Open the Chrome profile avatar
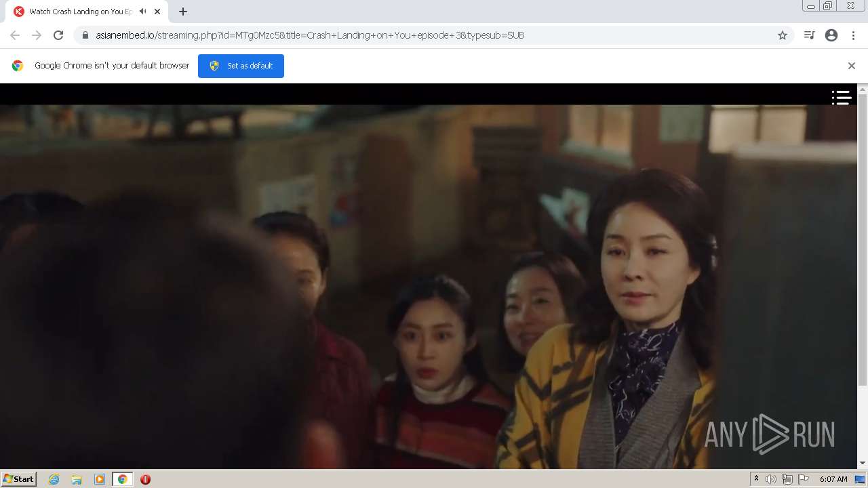868x488 pixels. [x=831, y=35]
